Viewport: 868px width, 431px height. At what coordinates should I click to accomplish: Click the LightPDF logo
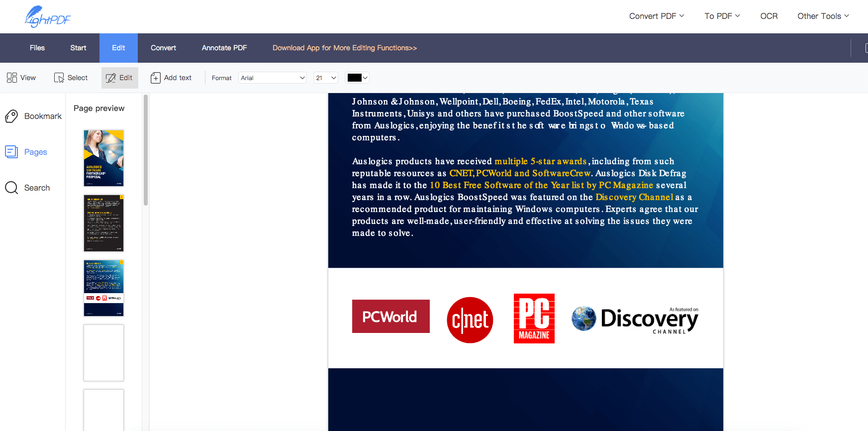pyautogui.click(x=48, y=16)
